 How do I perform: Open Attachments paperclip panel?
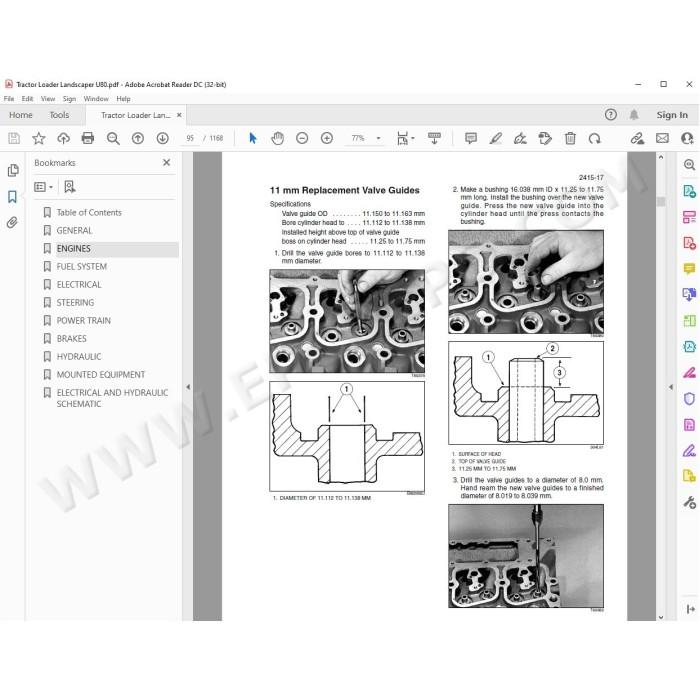click(x=12, y=222)
